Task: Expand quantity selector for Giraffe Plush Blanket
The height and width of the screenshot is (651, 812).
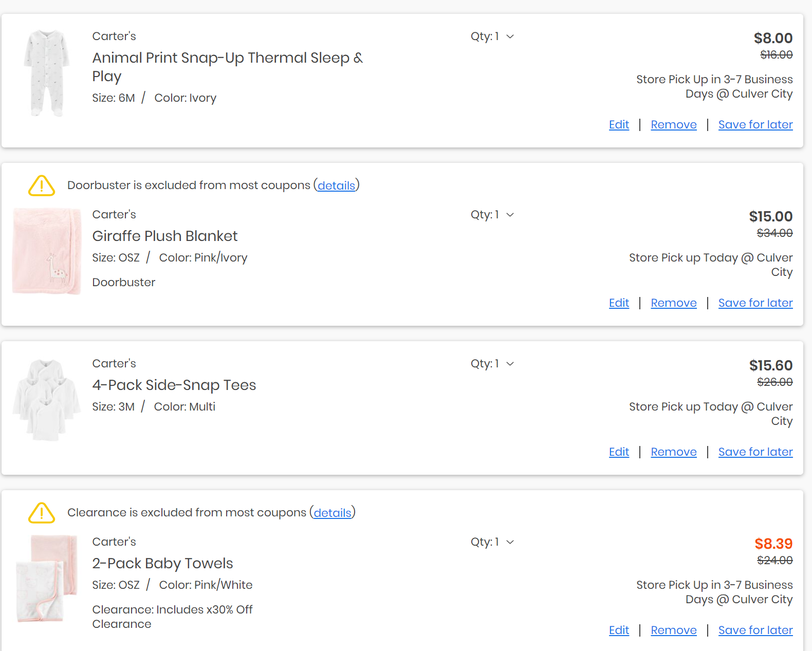Action: (492, 215)
